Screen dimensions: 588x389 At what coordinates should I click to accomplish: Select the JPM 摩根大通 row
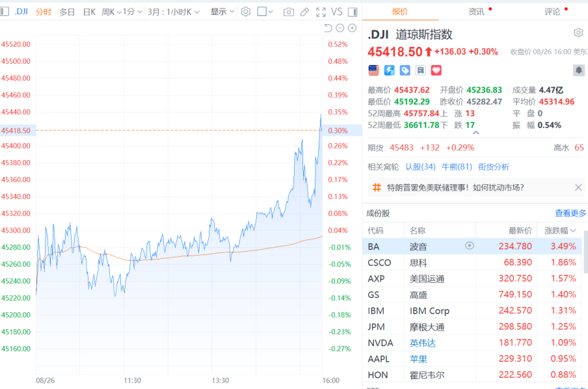tap(472, 327)
